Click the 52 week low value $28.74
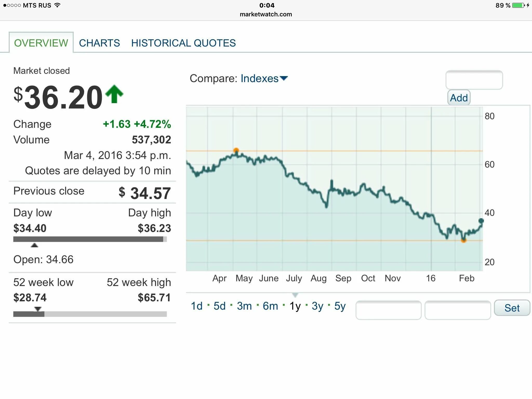The width and height of the screenshot is (532, 399). [x=30, y=298]
